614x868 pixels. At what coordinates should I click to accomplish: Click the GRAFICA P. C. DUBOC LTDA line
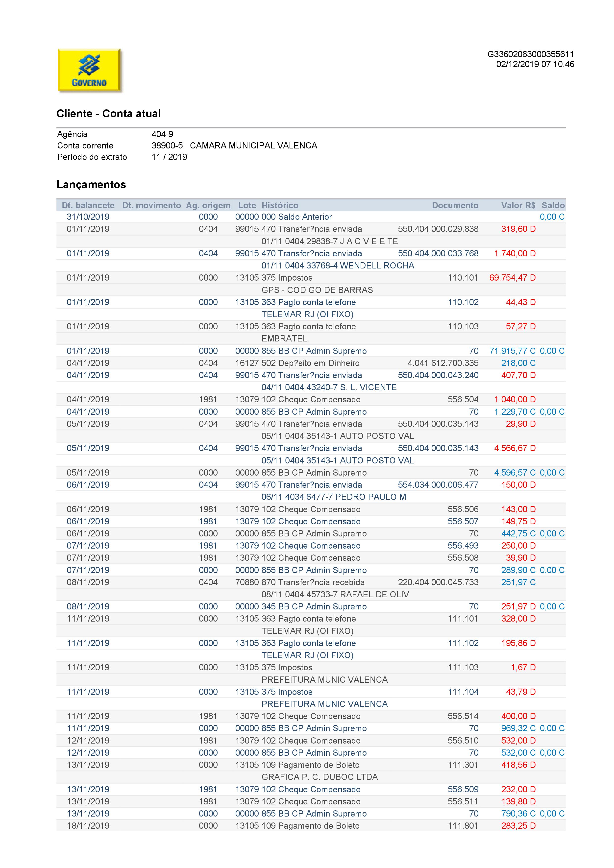(x=319, y=777)
